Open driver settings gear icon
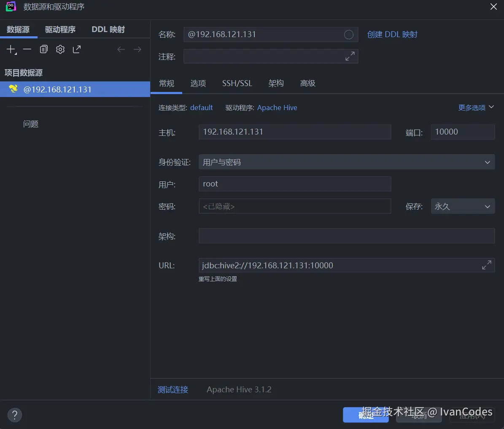Viewport: 504px width, 429px height. 60,49
